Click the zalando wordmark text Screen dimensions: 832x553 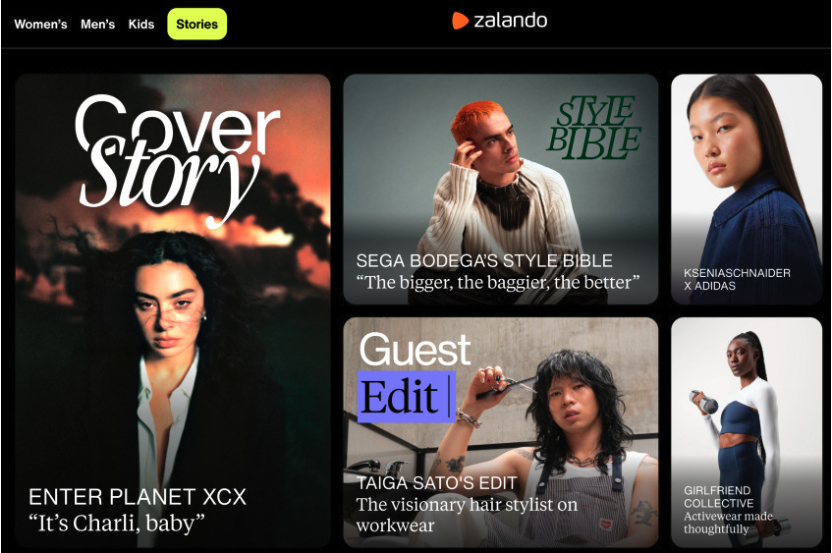pyautogui.click(x=510, y=21)
